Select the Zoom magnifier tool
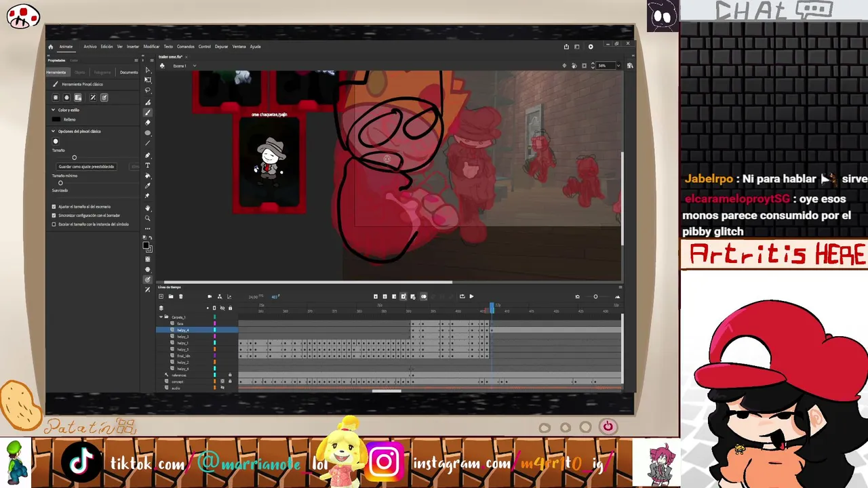 pos(148,218)
